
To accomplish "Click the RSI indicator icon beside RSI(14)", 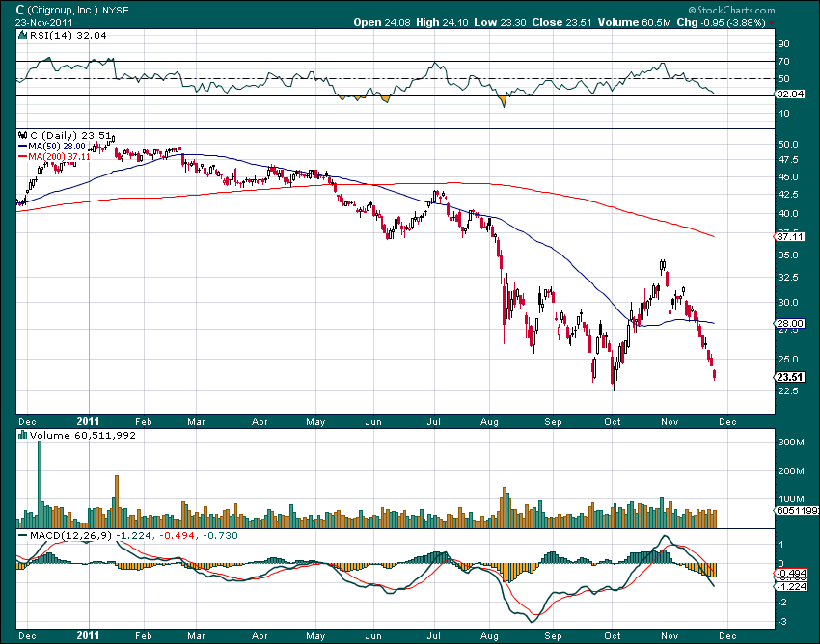I will [x=22, y=35].
